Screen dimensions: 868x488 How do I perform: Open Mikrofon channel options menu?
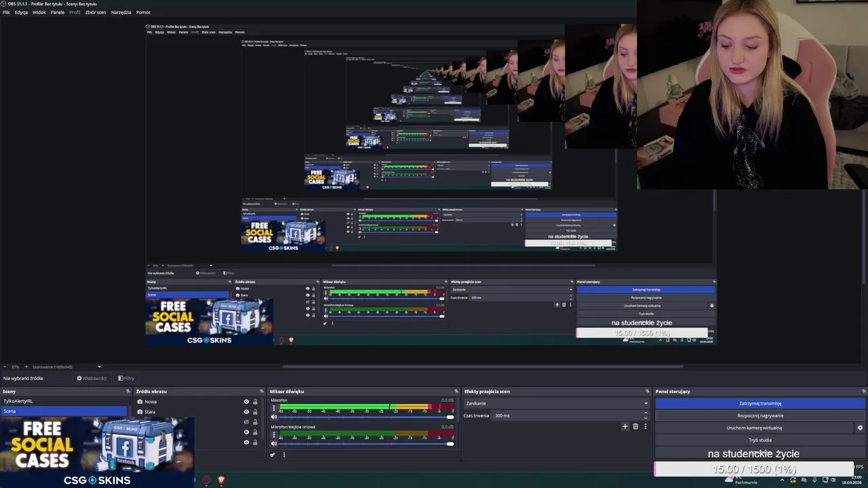(274, 409)
